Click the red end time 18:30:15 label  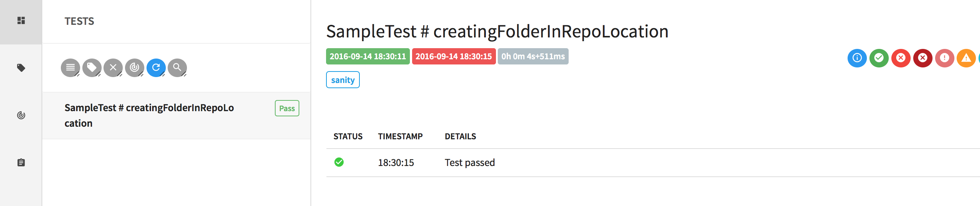pyautogui.click(x=454, y=56)
